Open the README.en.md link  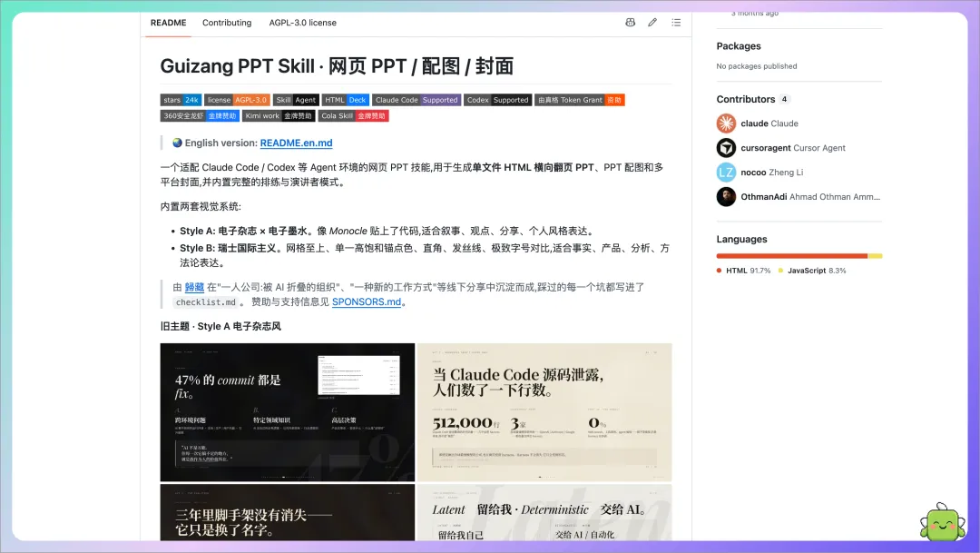[296, 143]
